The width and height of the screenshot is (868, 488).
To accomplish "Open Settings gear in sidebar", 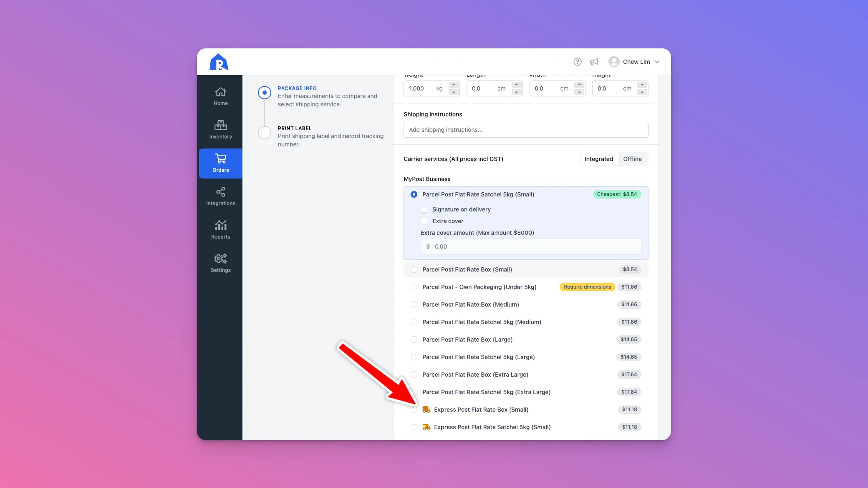I will pyautogui.click(x=220, y=264).
